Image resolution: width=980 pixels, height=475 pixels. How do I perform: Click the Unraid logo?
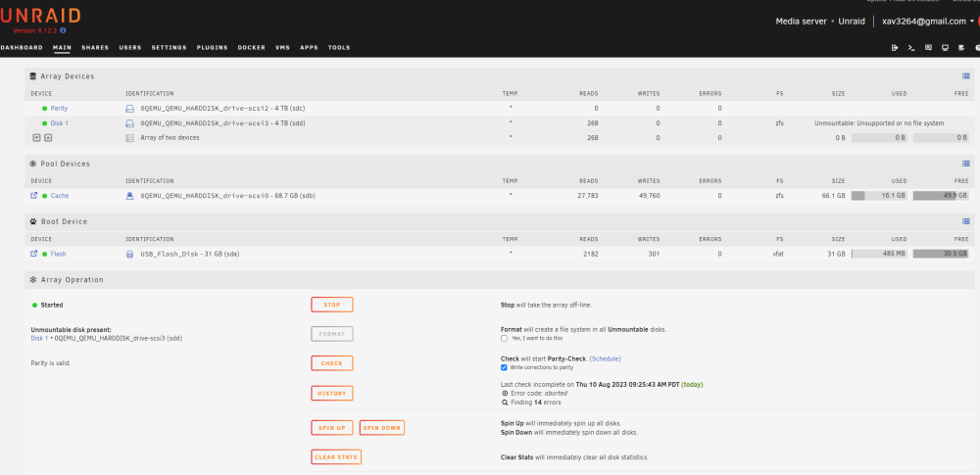coord(40,15)
